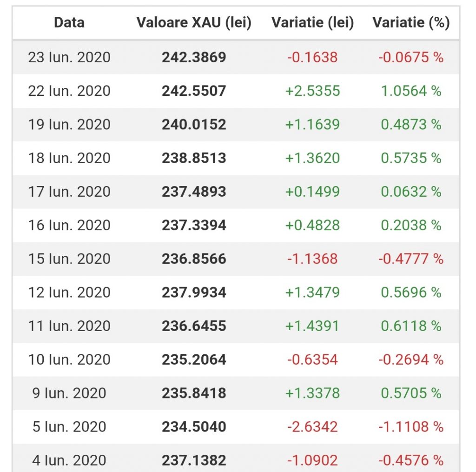Screen dimensions: 476x472
Task: Click the +1.1639 variation cell
Action: pos(312,125)
